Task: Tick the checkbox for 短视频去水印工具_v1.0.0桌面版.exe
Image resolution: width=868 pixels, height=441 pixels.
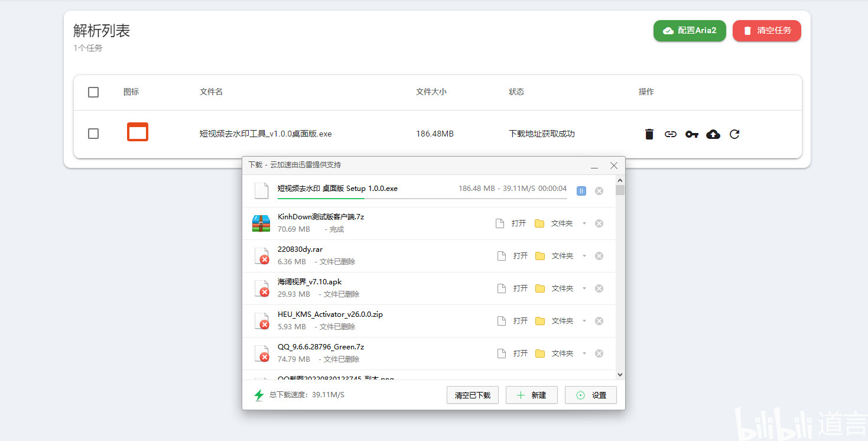Action: (x=93, y=134)
